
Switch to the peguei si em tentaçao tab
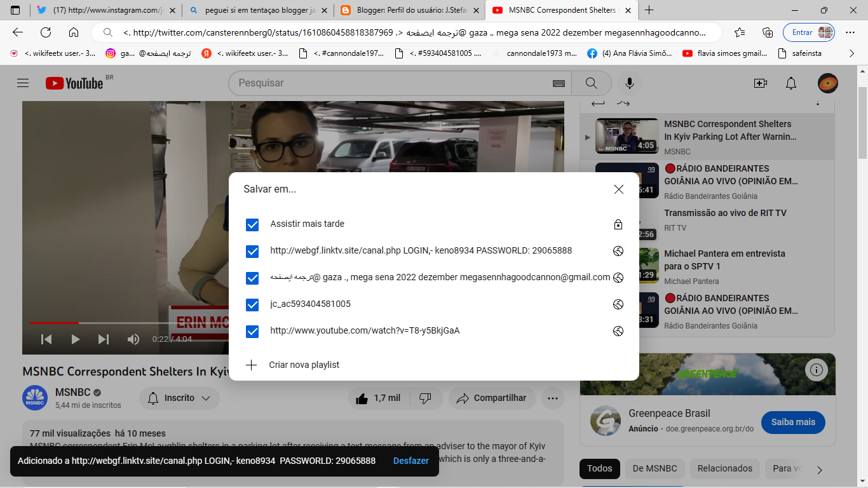click(x=258, y=10)
